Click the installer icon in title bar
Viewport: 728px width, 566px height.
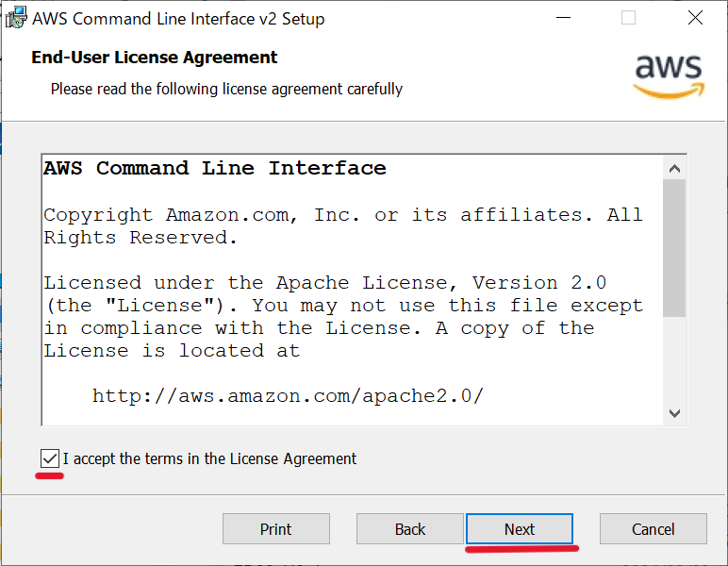tap(16, 18)
